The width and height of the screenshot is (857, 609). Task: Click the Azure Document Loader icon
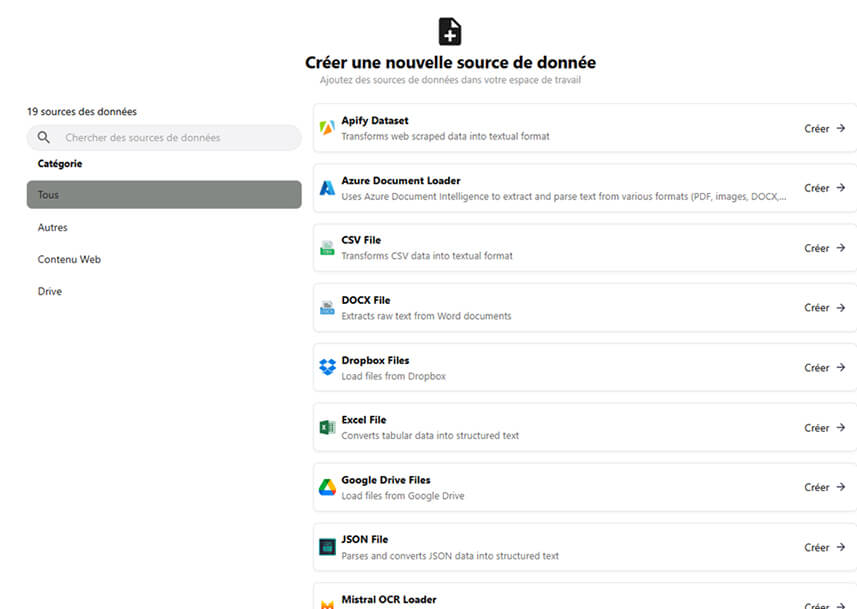click(x=328, y=187)
